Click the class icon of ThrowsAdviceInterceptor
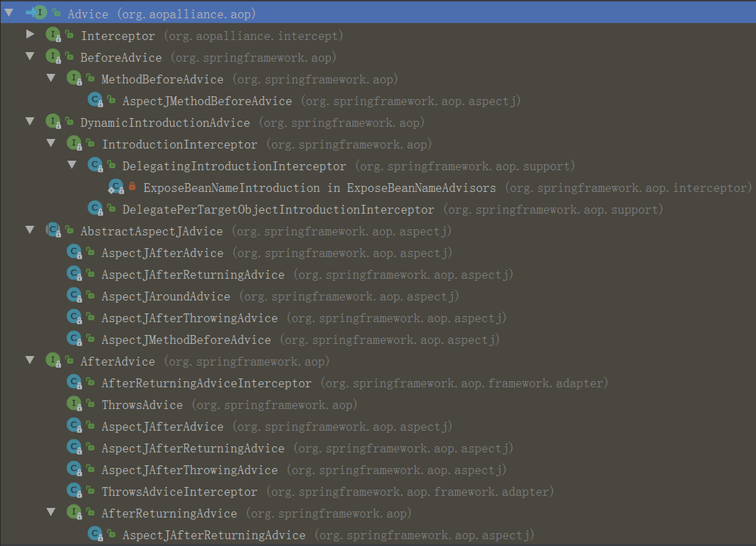756x546 pixels. [74, 491]
